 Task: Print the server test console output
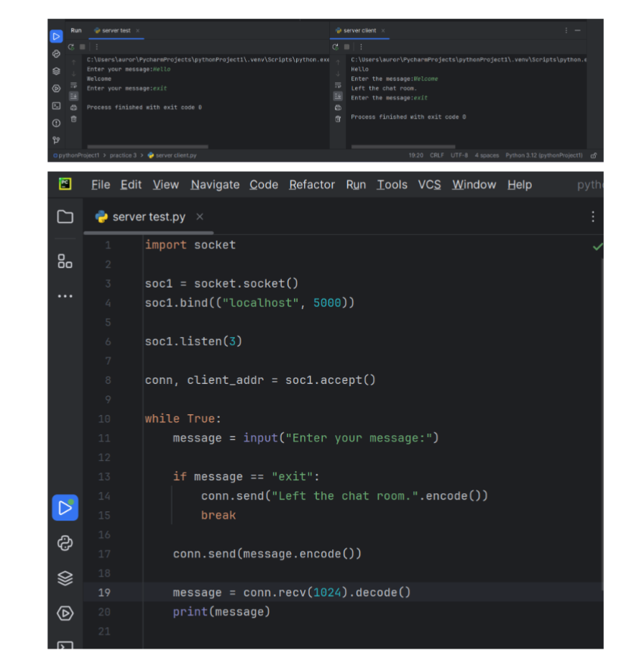pyautogui.click(x=74, y=108)
